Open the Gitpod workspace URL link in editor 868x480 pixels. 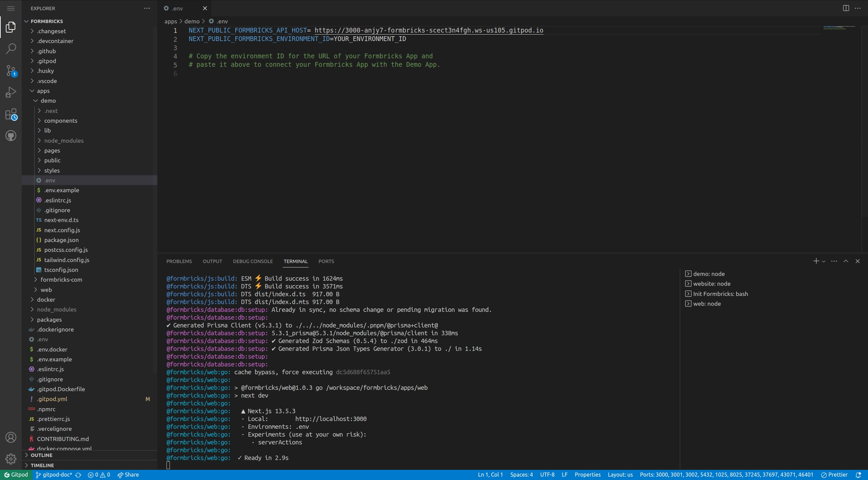429,30
